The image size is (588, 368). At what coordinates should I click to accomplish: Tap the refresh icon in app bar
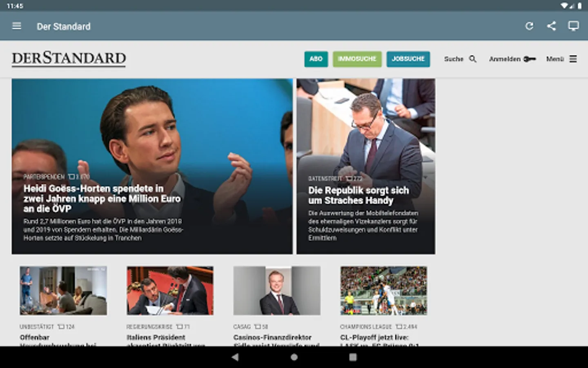(x=529, y=26)
